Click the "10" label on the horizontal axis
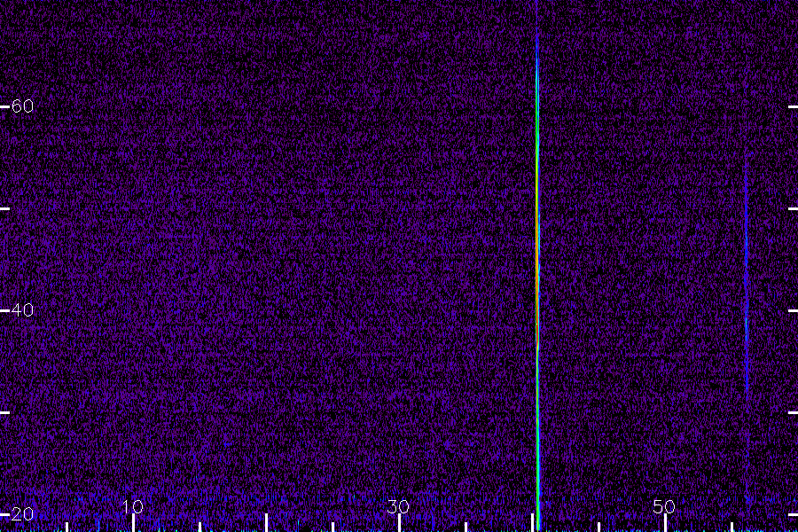 [133, 506]
